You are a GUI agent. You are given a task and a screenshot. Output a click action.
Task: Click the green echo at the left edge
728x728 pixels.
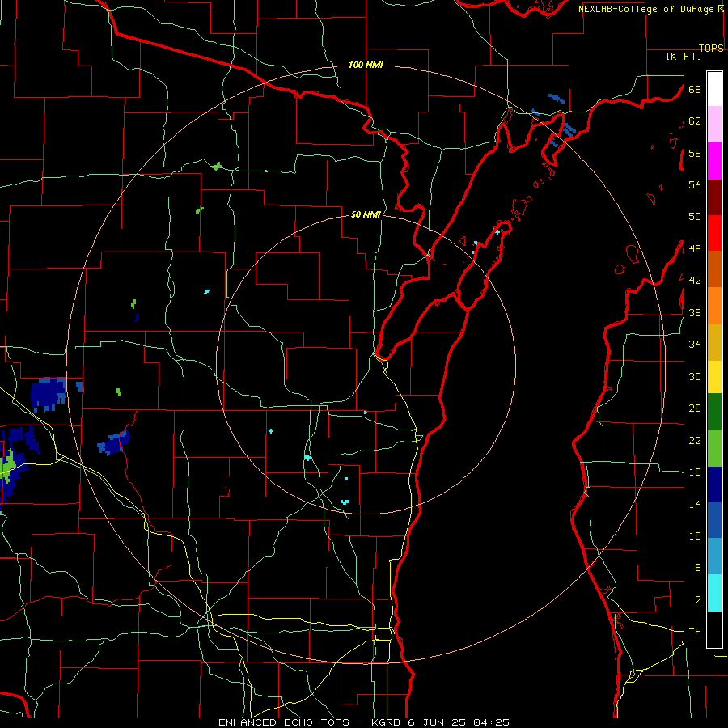(8, 466)
